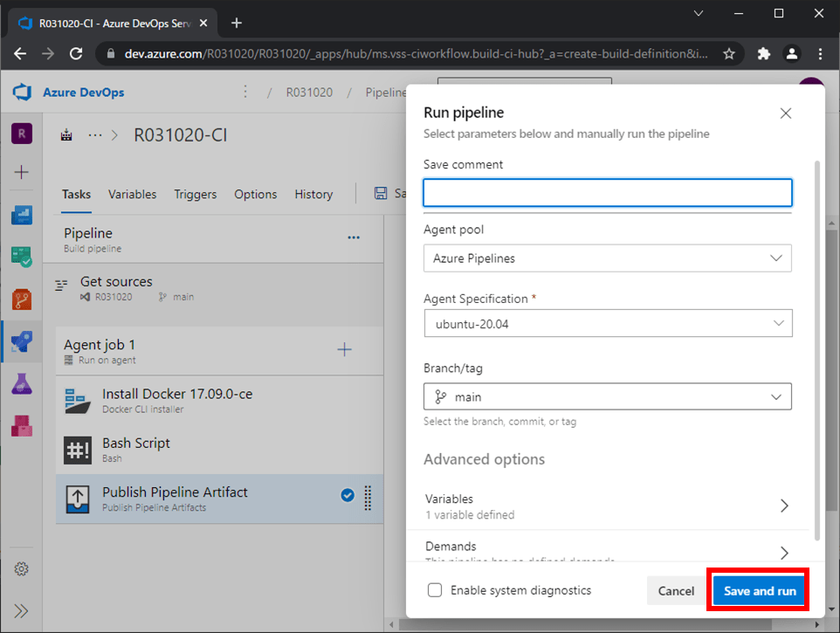Open Test Plans flask icon
The width and height of the screenshot is (840, 633).
click(x=22, y=384)
